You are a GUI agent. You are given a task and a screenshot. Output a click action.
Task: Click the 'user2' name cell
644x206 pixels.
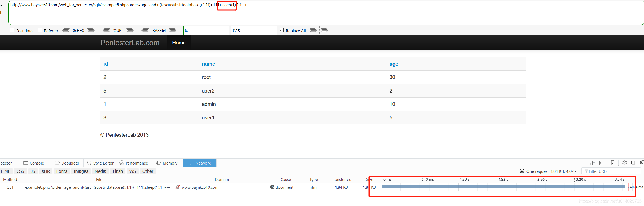tap(208, 91)
